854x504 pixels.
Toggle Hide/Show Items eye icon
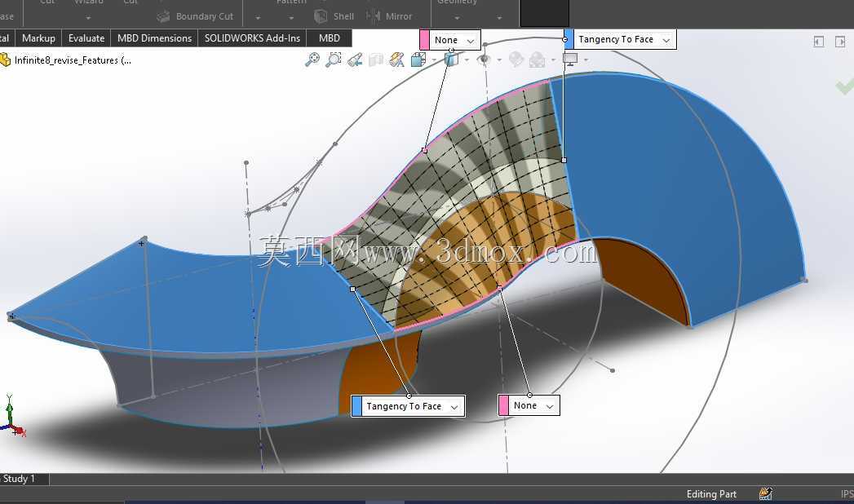[x=484, y=60]
